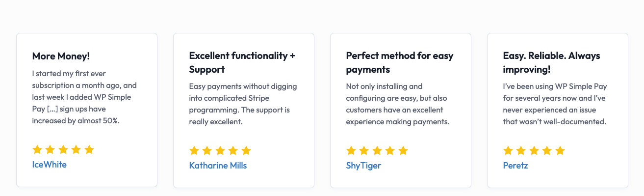
Task: Click the first star above Katharine Mills
Action: (x=194, y=151)
